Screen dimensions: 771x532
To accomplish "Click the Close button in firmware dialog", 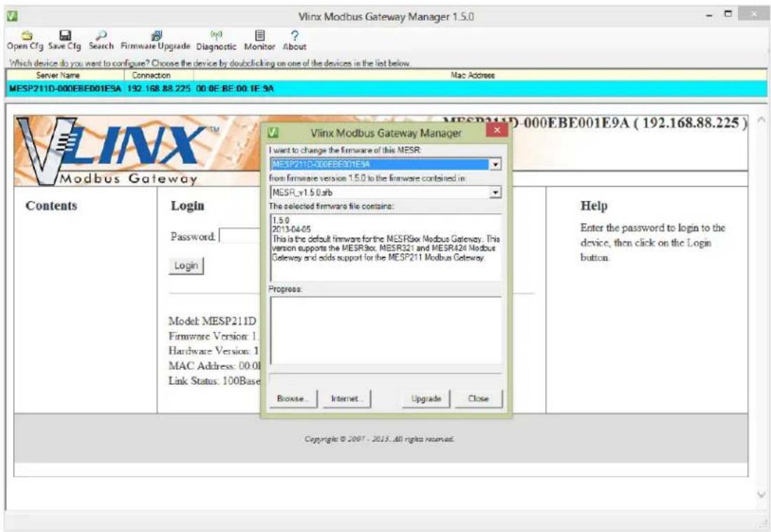I will (x=479, y=399).
